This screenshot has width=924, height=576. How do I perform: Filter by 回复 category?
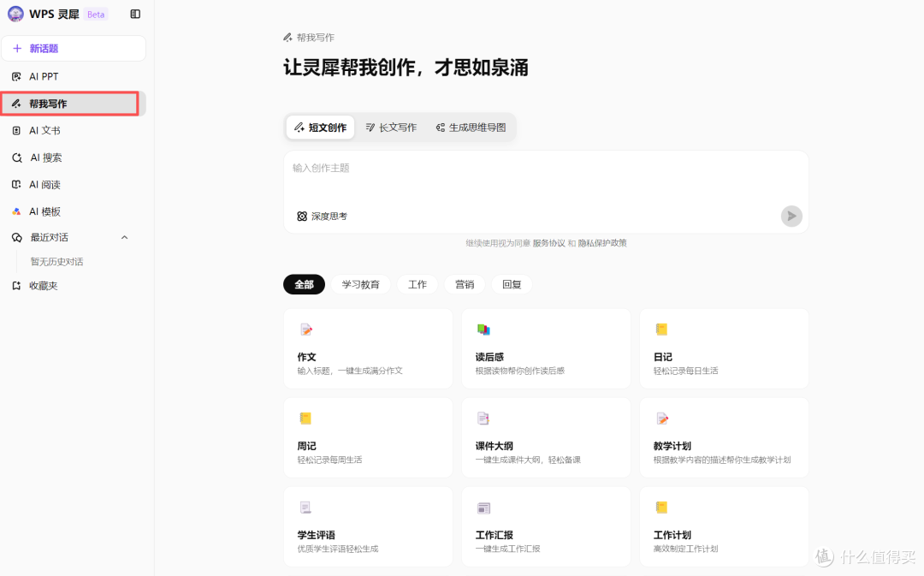tap(512, 285)
